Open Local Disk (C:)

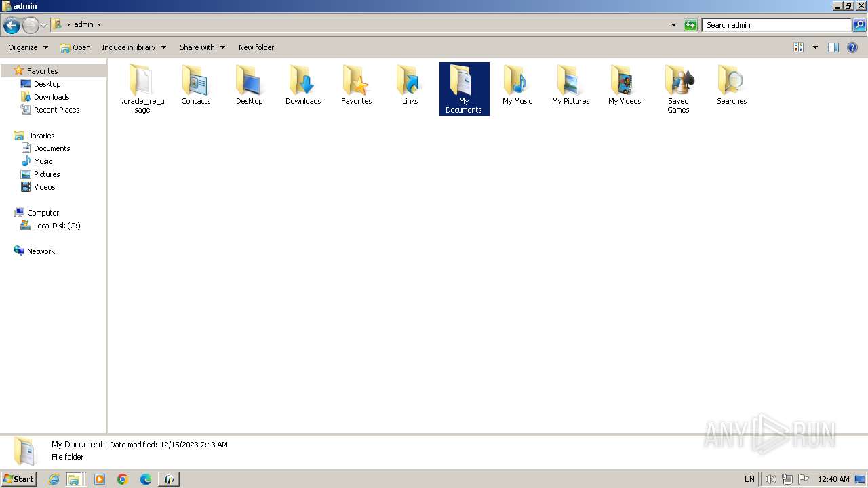tap(57, 226)
